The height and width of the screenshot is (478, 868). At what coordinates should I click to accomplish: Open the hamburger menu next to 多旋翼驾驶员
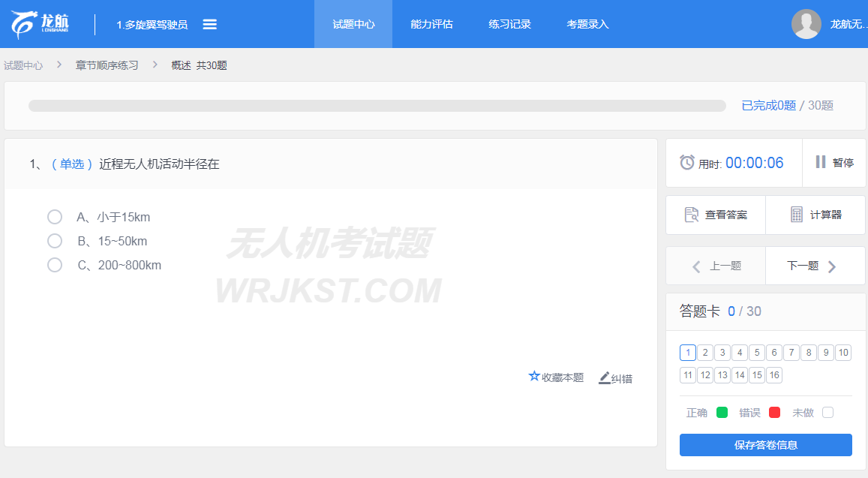(210, 24)
